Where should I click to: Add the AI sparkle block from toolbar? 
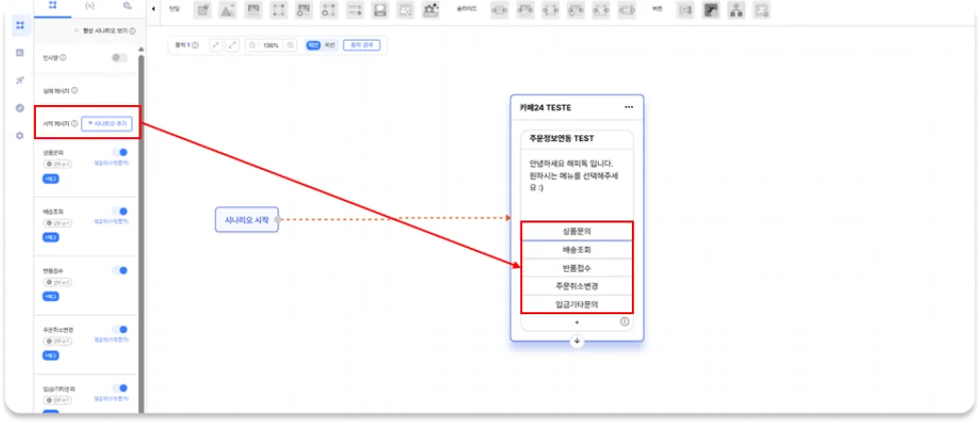pos(430,9)
